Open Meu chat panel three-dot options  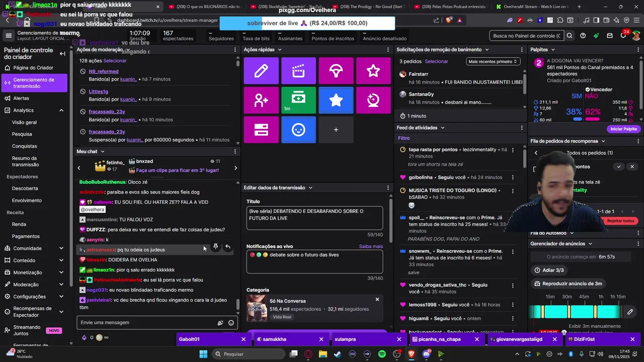click(235, 151)
